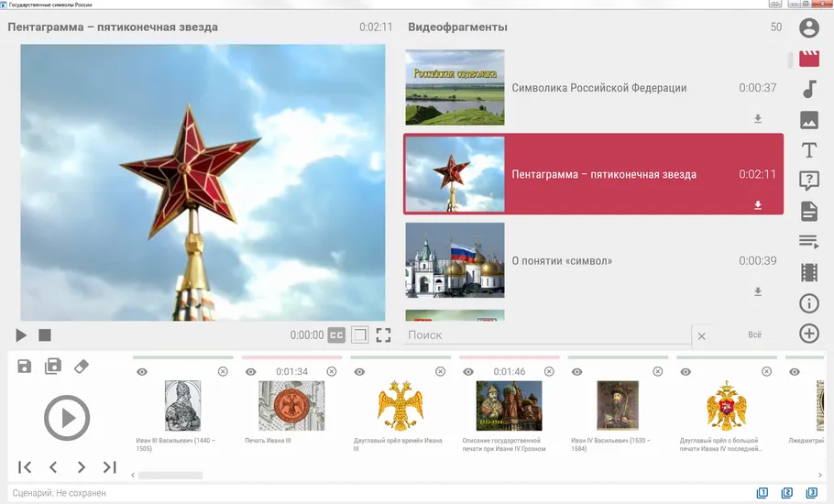Click the user profile icon
The width and height of the screenshot is (834, 504).
click(809, 28)
